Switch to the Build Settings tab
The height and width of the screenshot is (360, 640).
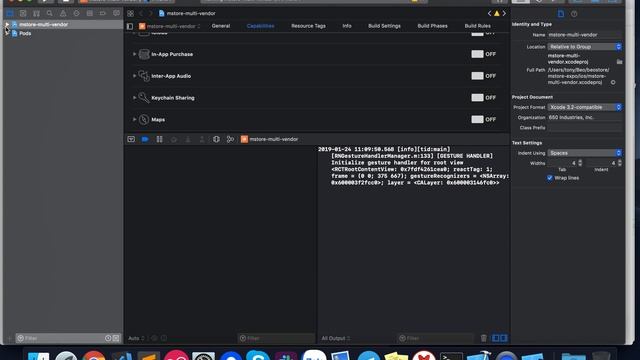(384, 26)
